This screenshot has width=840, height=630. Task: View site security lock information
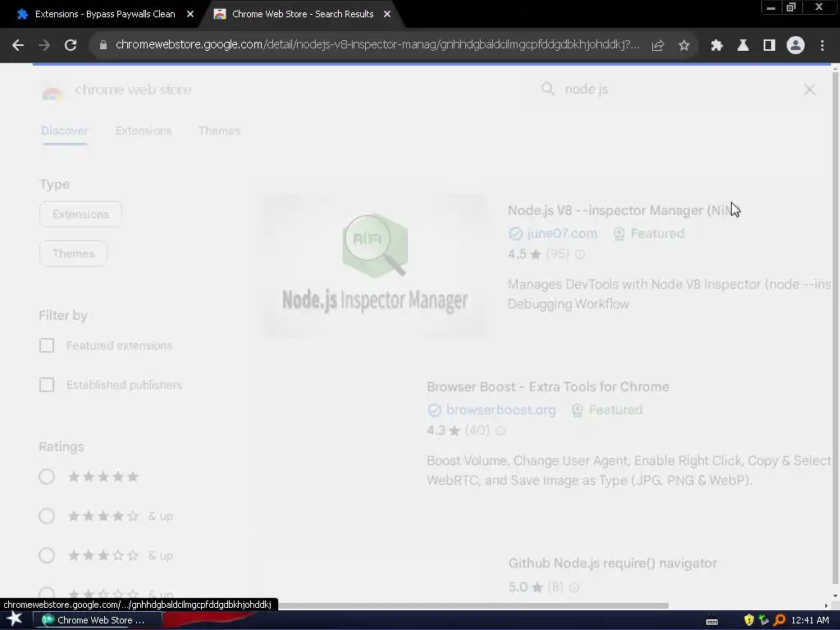[103, 46]
